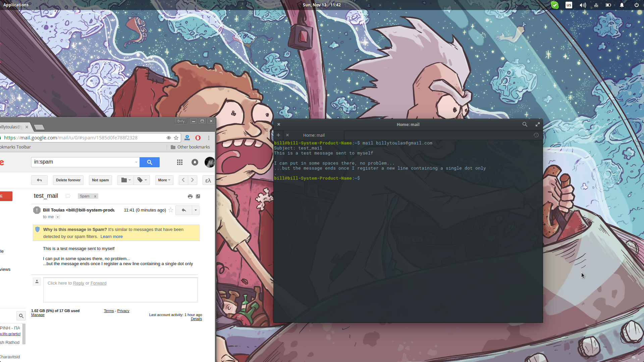Toggle the importance marker next to test_mail
Screen dimensions: 644x362
tap(68, 196)
